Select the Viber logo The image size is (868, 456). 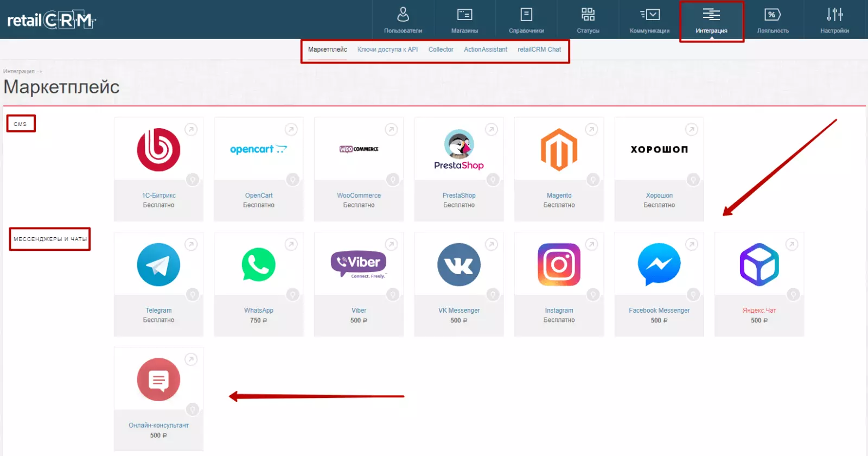click(x=359, y=264)
